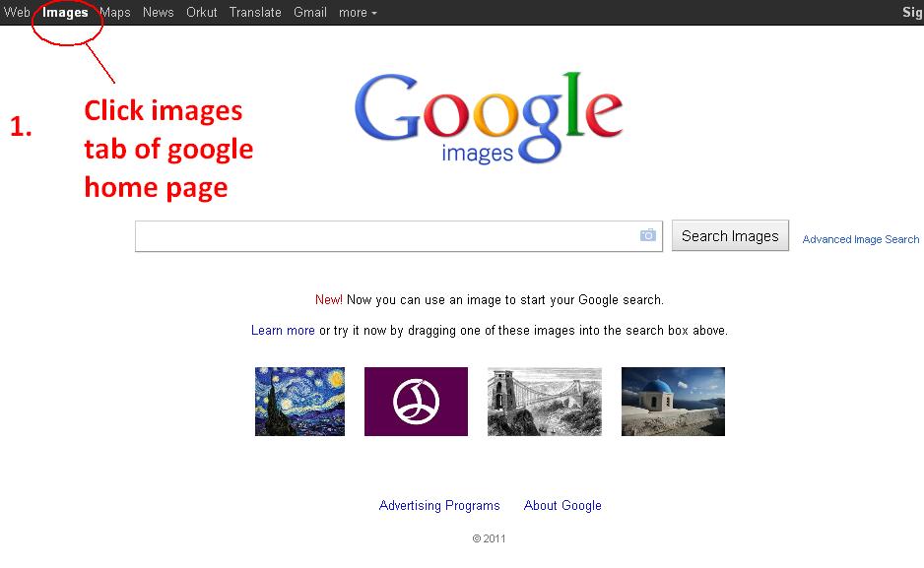Select the suspension bridge engraving thumbnail
Viewport: 924px width, 568px height.
coord(545,402)
